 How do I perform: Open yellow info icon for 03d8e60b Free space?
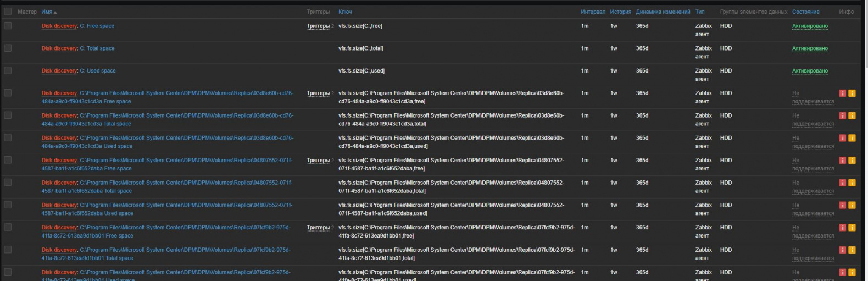click(852, 93)
